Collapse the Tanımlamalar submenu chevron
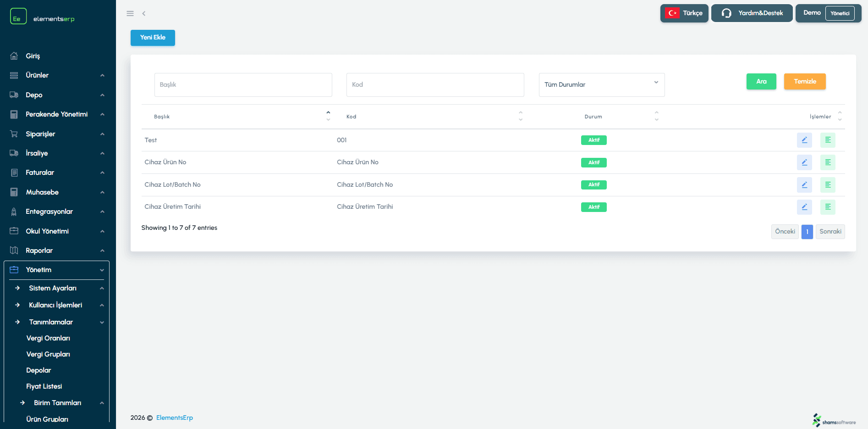The height and width of the screenshot is (429, 868). coord(102,323)
